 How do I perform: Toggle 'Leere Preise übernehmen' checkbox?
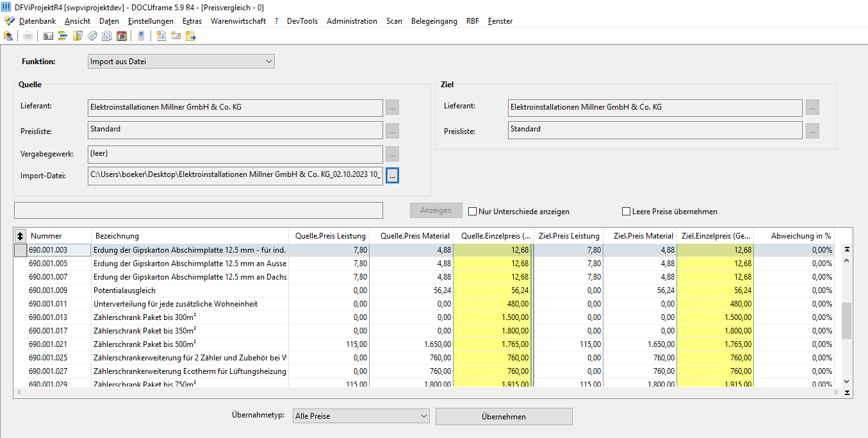click(x=626, y=212)
